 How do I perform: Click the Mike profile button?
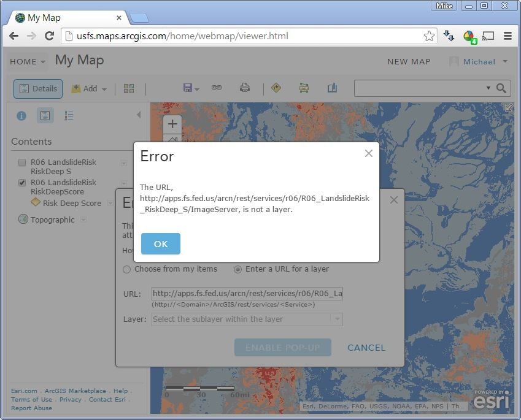click(444, 6)
